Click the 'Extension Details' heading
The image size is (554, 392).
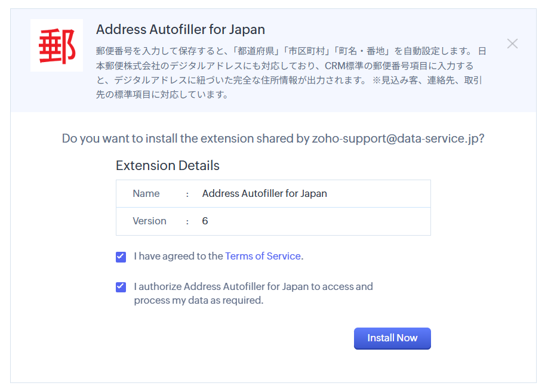(x=168, y=166)
